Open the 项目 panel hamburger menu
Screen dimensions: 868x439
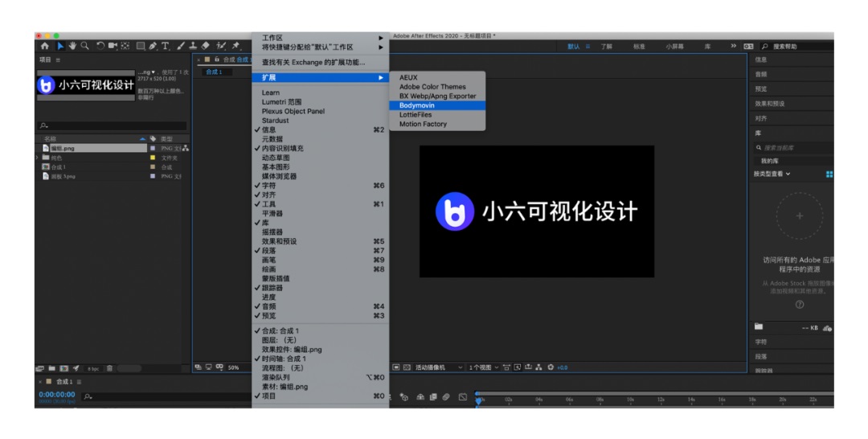(58, 59)
